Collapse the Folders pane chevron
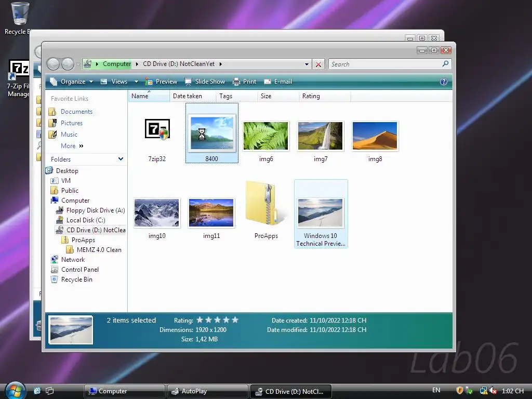The width and height of the screenshot is (532, 399). click(121, 159)
